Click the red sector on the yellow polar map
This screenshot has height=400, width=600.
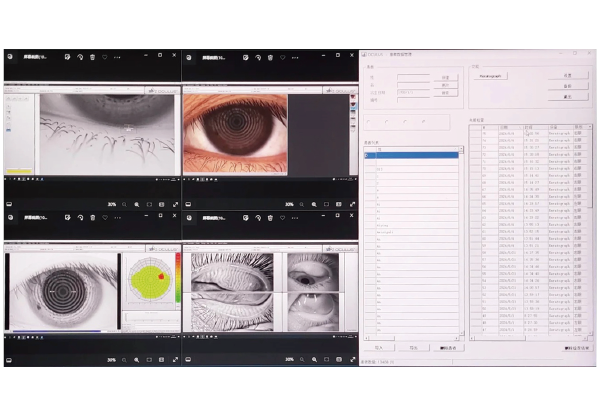[x=161, y=276]
